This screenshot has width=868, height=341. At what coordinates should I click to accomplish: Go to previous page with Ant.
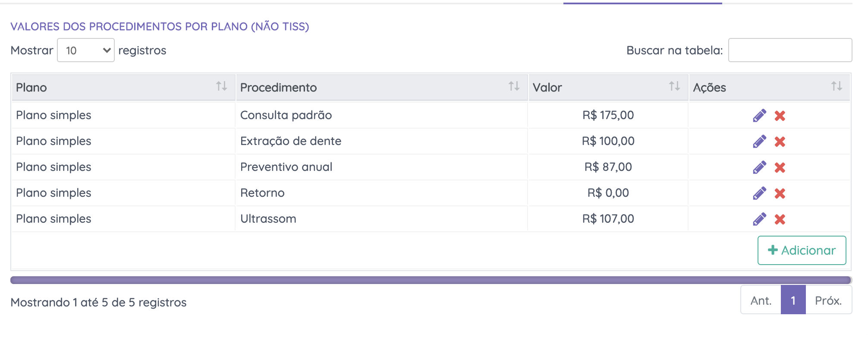pos(761,300)
